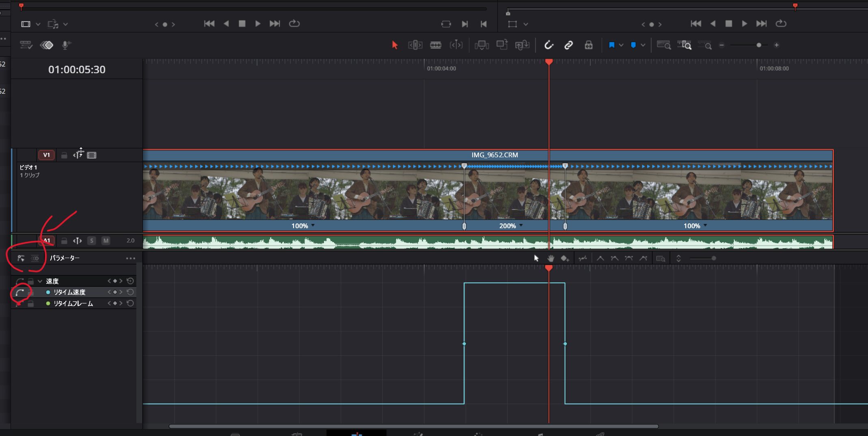Click the timeline zoom slider handle
The image size is (868, 436).
[x=758, y=45]
